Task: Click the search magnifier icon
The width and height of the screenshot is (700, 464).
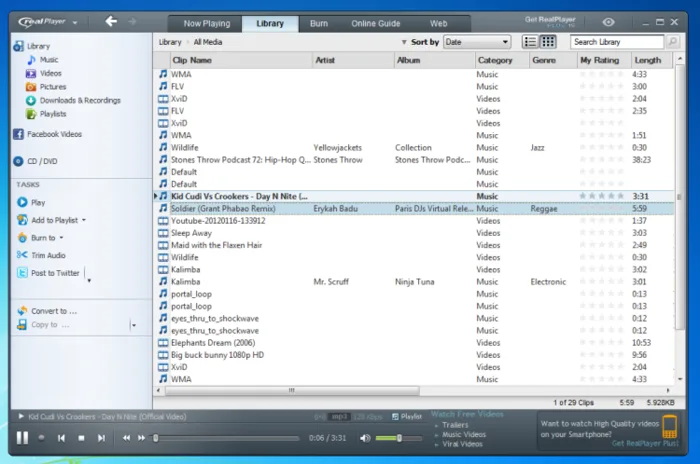Action: tap(672, 42)
